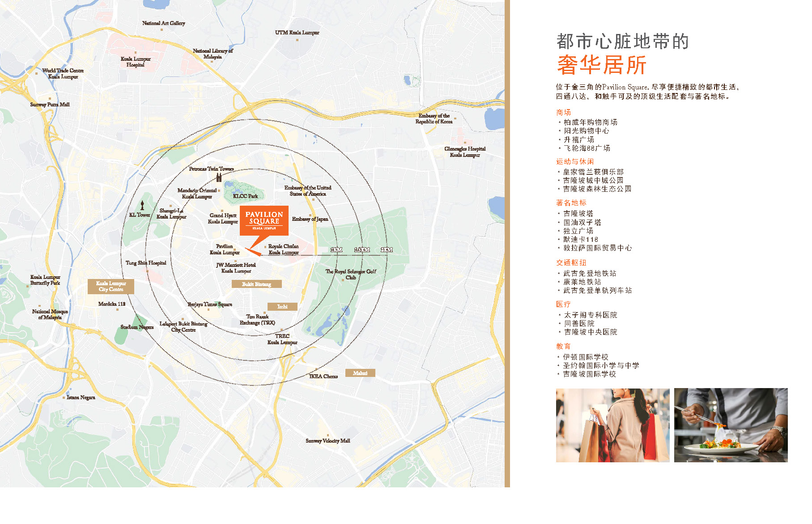Click the 伊顿国际学校 list item
The width and height of the screenshot is (812, 524).
coord(586,357)
